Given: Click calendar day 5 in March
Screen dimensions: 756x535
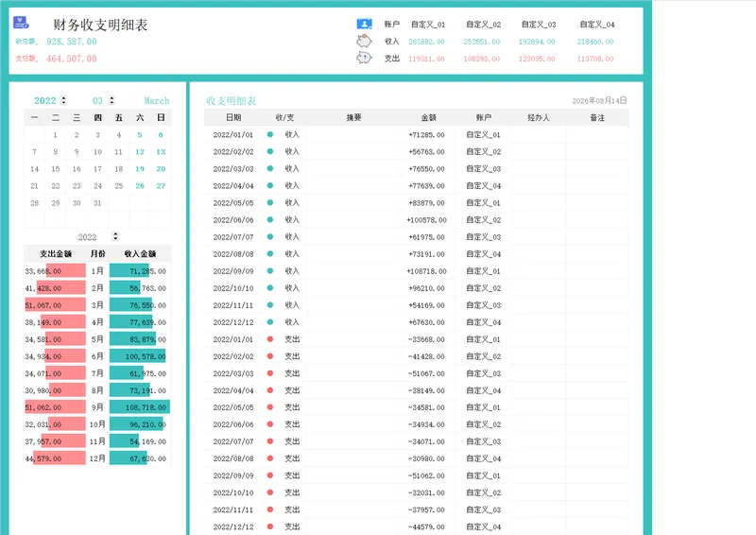Looking at the screenshot, I should click(x=140, y=135).
